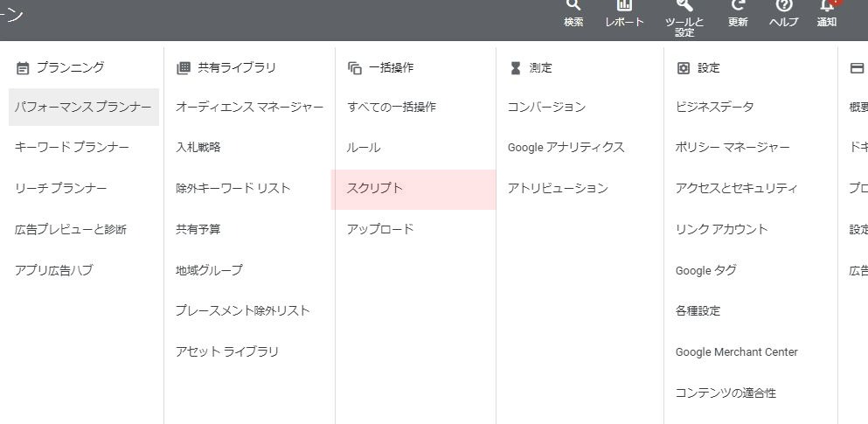The image size is (868, 424).
Task: Click アップロード under bulk actions
Action: coord(380,229)
